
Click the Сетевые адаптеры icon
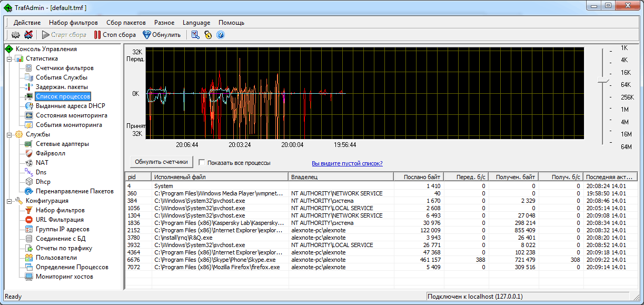point(29,144)
